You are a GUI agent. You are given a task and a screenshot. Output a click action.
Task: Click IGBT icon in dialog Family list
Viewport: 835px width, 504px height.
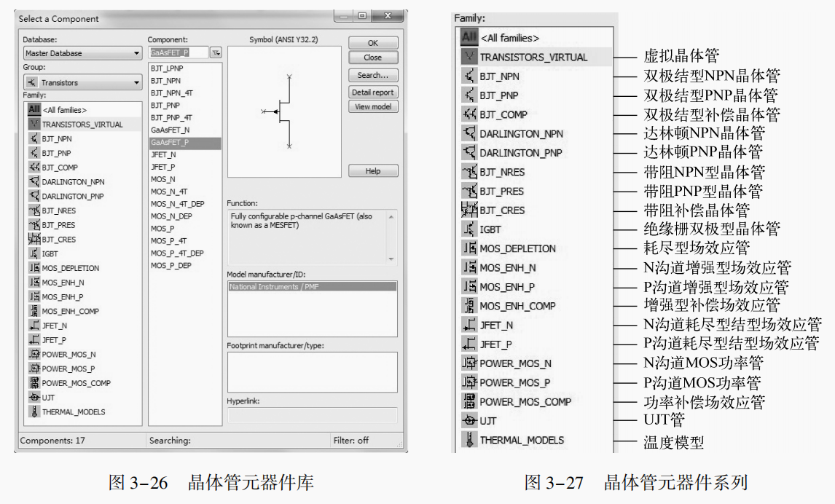tap(34, 253)
